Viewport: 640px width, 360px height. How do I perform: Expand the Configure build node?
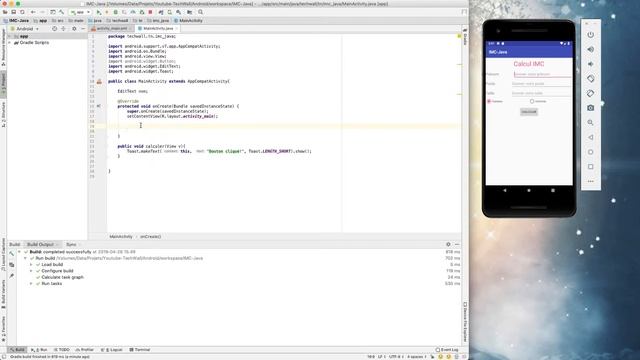point(31,271)
